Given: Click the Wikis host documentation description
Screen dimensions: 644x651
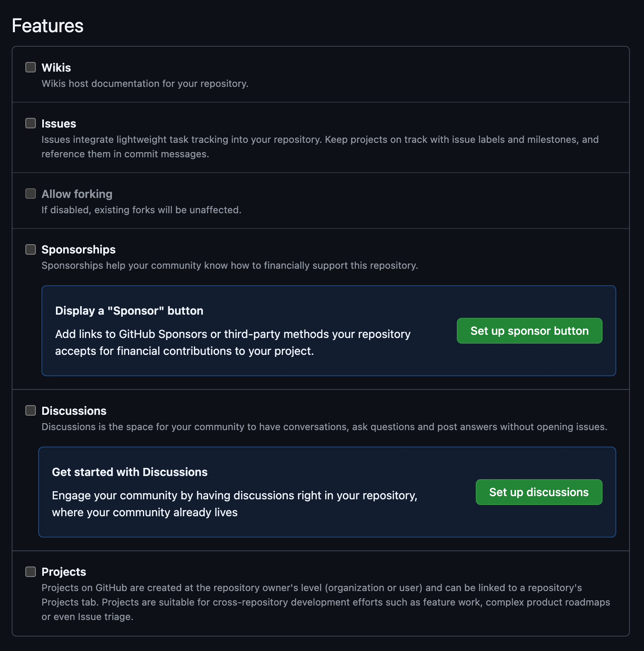Looking at the screenshot, I should (x=145, y=84).
